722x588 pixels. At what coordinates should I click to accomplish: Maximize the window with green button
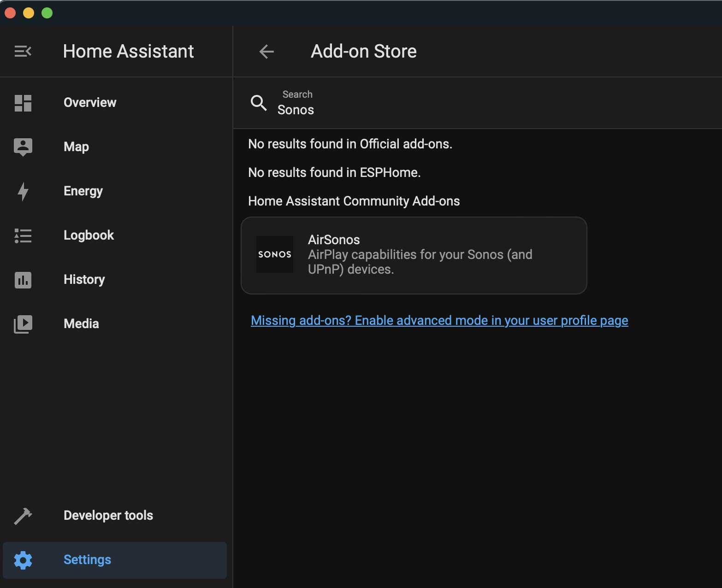[x=47, y=13]
